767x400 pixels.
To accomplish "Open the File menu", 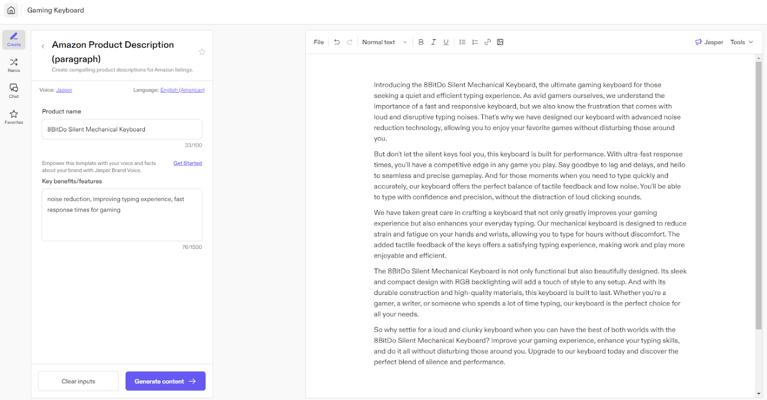I will coord(318,42).
